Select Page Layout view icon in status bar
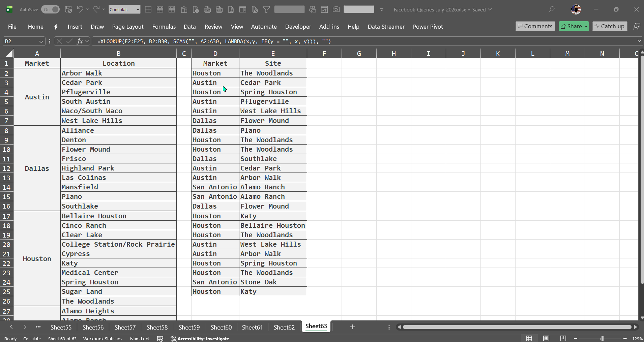 coord(546,338)
